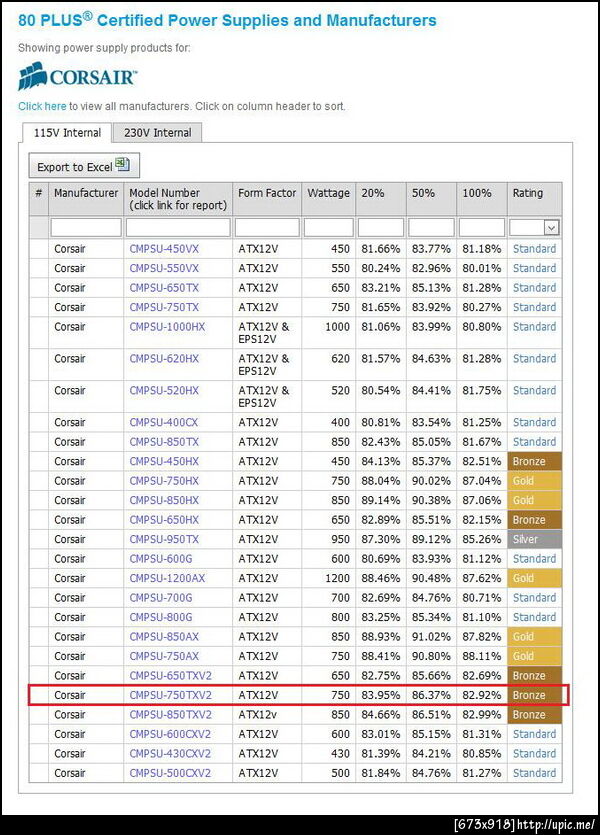Open the CMPSU-750TXV2 report link
Screen dimensions: 600x835
tap(170, 695)
